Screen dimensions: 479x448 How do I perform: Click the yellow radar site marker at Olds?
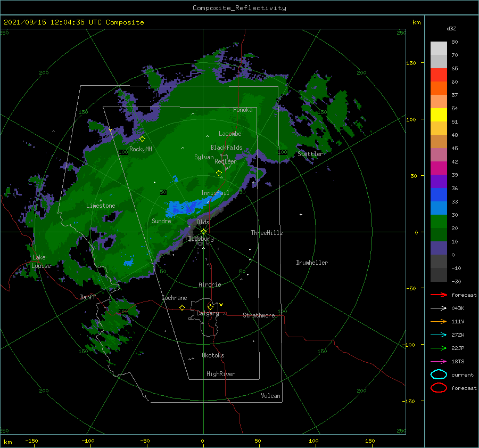[203, 232]
